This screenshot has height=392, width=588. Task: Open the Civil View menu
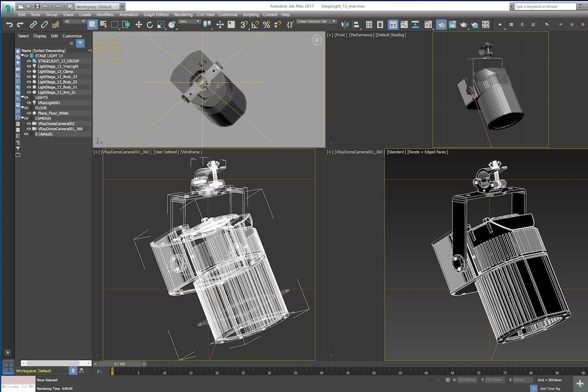tap(205, 15)
